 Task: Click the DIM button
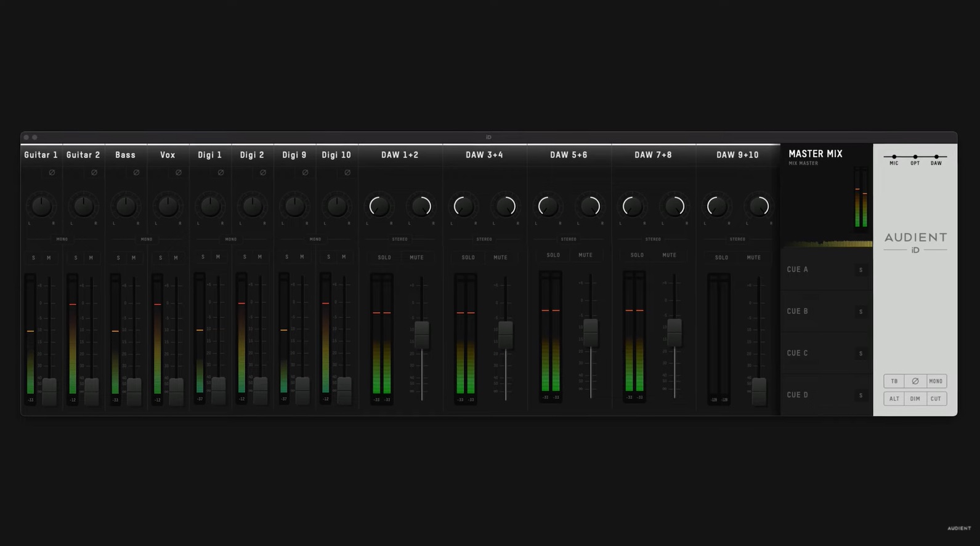click(x=915, y=399)
